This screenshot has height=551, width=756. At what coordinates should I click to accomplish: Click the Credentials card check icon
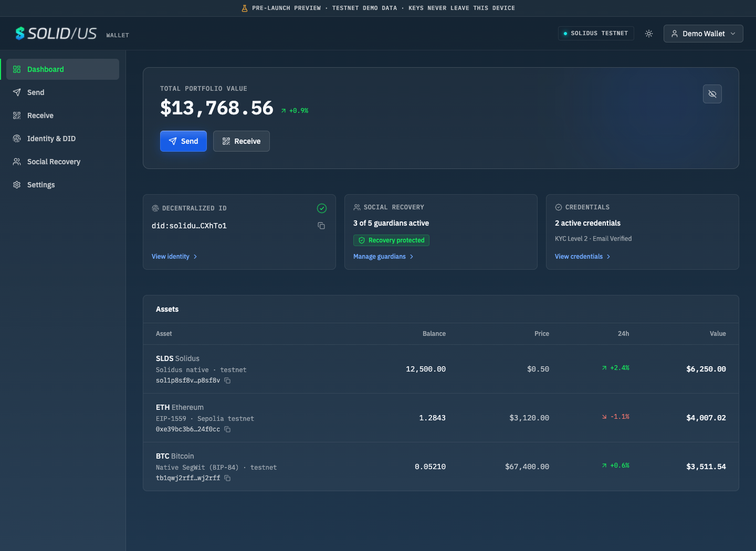559,207
